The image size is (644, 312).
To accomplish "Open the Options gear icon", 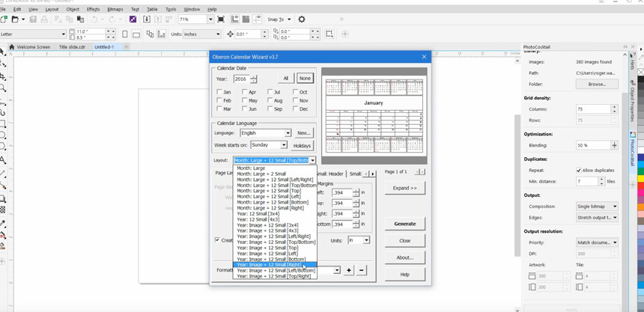I will (302, 19).
